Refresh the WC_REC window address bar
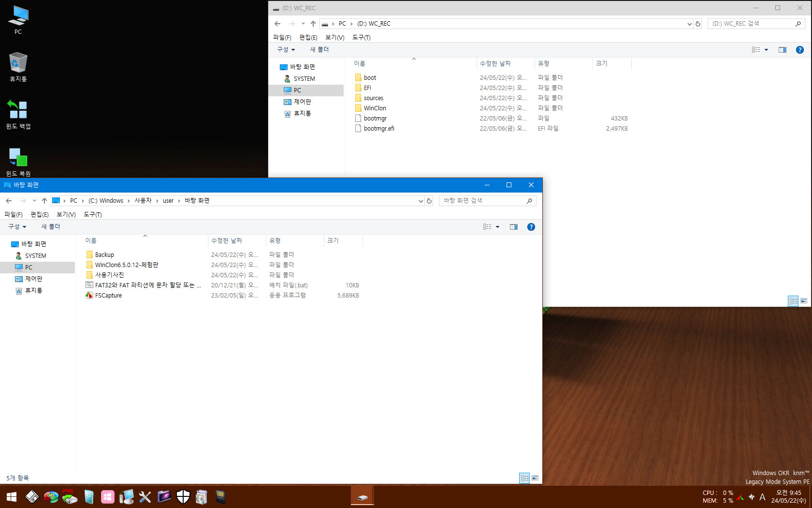812x508 pixels. 698,24
